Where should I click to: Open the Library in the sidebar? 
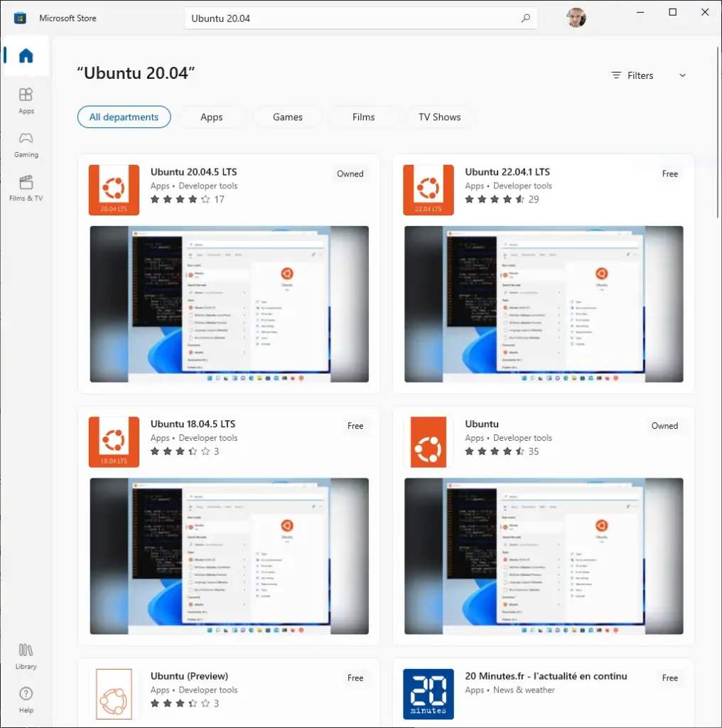[x=26, y=656]
